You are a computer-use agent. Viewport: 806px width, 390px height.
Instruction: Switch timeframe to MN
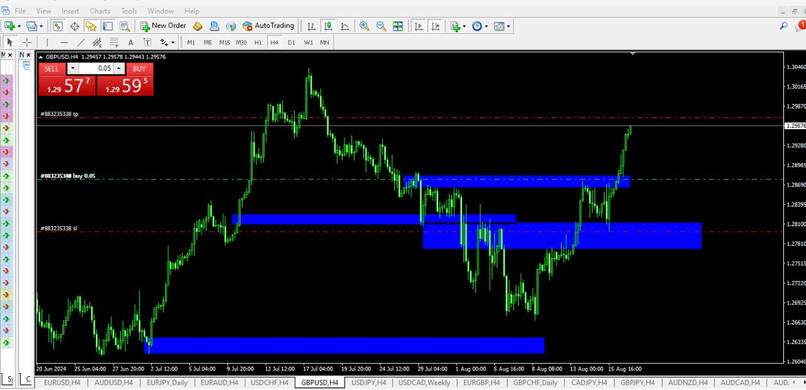pos(325,42)
